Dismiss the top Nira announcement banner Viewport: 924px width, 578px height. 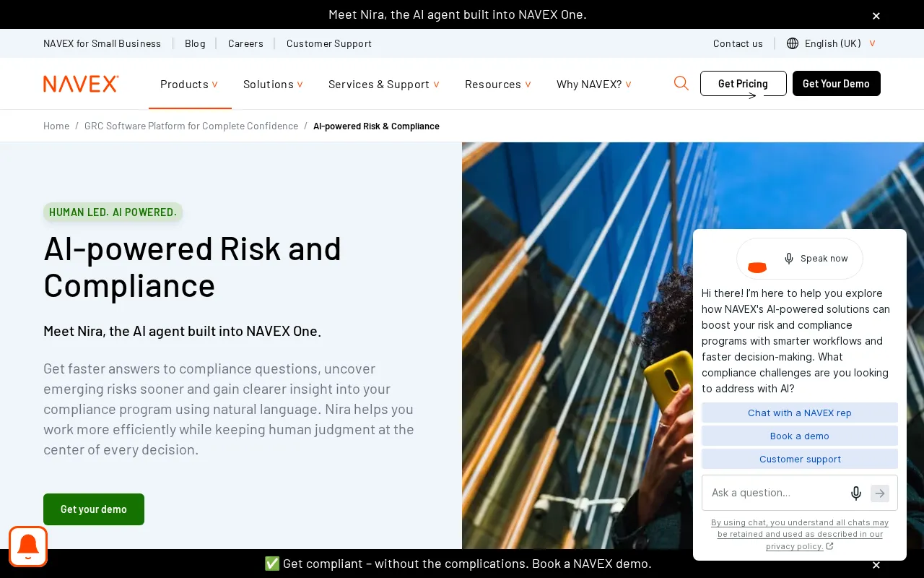(876, 15)
